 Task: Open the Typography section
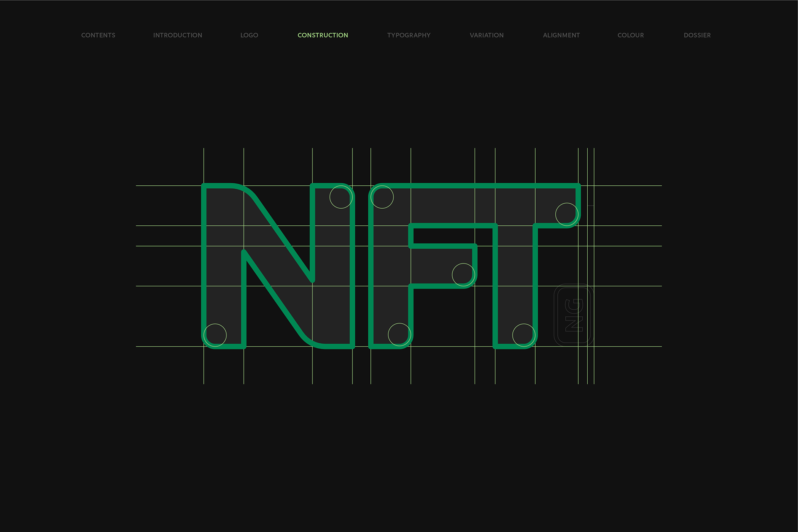tap(409, 35)
